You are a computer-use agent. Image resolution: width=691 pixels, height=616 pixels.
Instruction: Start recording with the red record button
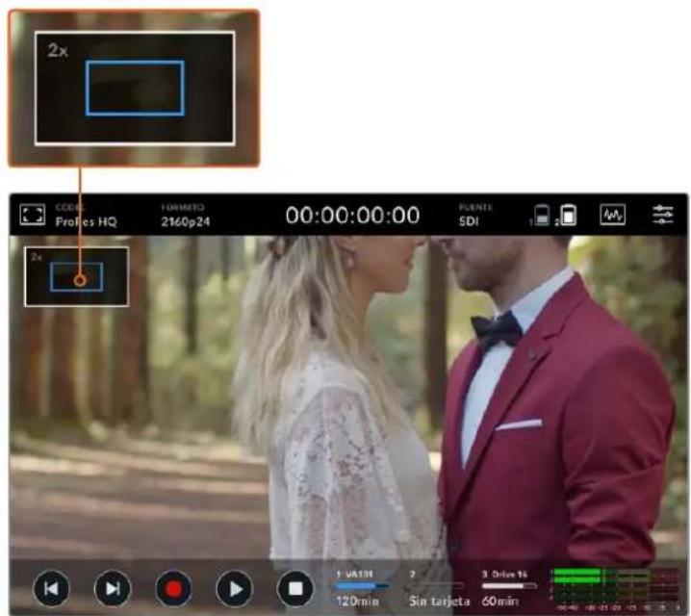pyautogui.click(x=173, y=589)
